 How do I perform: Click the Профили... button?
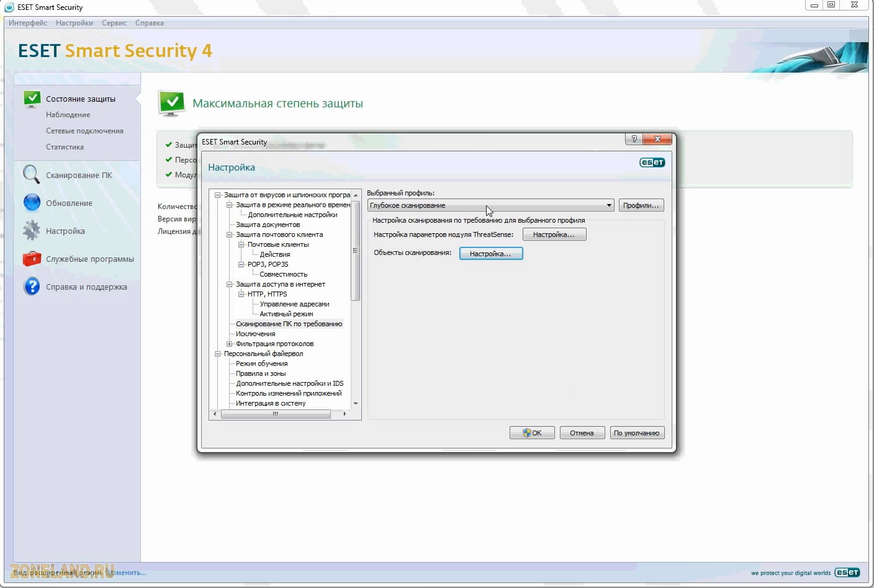pyautogui.click(x=641, y=205)
